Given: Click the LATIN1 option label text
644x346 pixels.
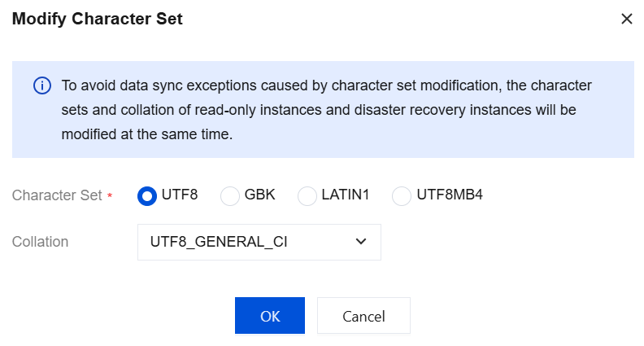Looking at the screenshot, I should coord(345,195).
